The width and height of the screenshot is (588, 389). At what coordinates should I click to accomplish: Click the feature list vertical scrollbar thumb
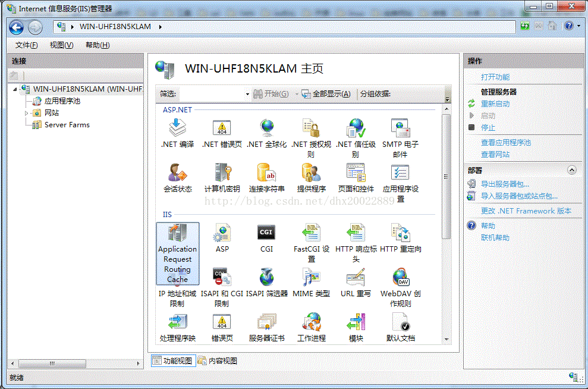coord(446,177)
